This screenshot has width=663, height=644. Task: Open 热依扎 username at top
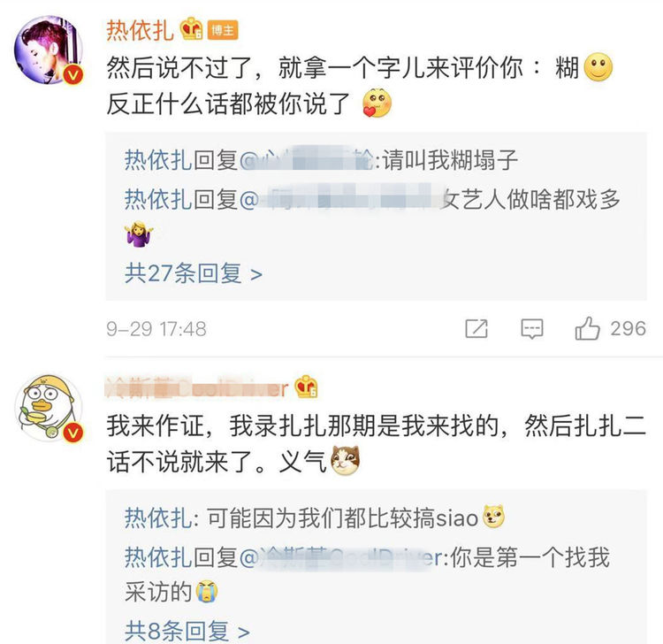140,30
